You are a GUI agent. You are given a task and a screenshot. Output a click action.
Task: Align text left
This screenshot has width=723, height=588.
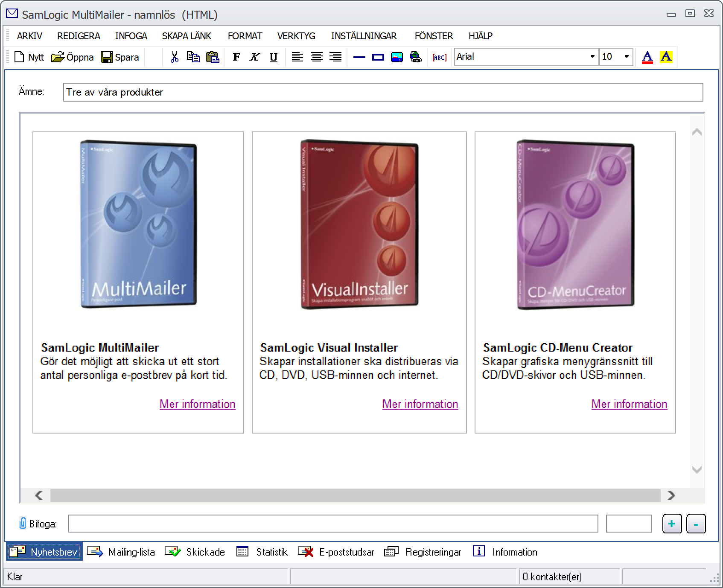[x=297, y=57]
